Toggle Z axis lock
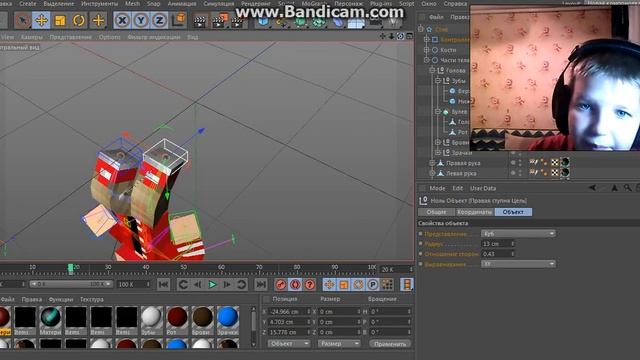Screen dimensions: 640x360 pos(160,20)
